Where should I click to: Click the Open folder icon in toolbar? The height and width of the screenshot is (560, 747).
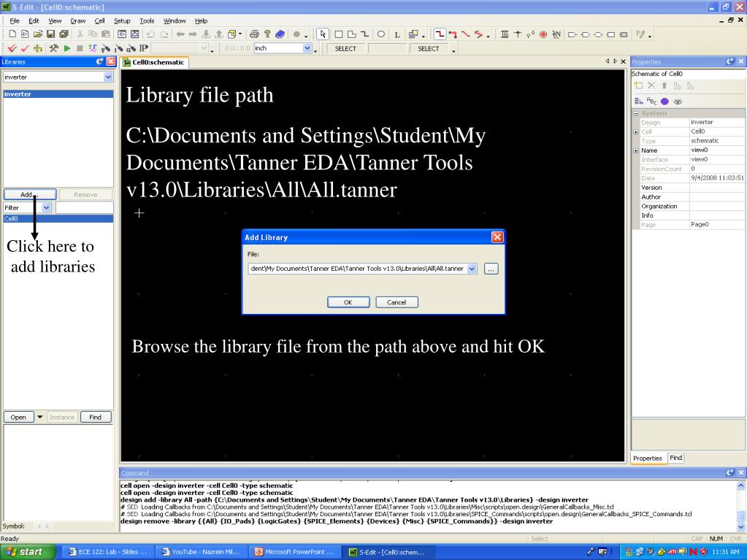click(38, 34)
